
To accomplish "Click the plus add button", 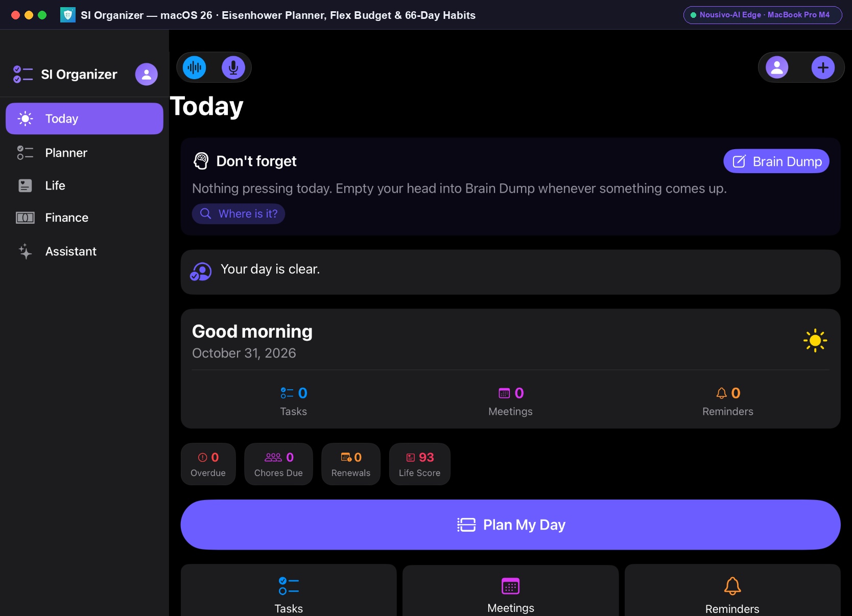I will [823, 67].
